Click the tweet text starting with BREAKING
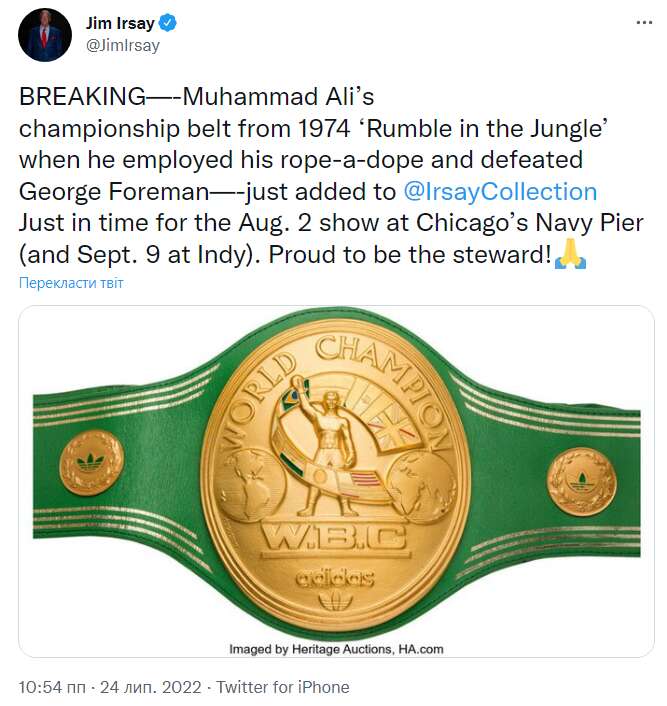The height and width of the screenshot is (706, 667). click(302, 175)
